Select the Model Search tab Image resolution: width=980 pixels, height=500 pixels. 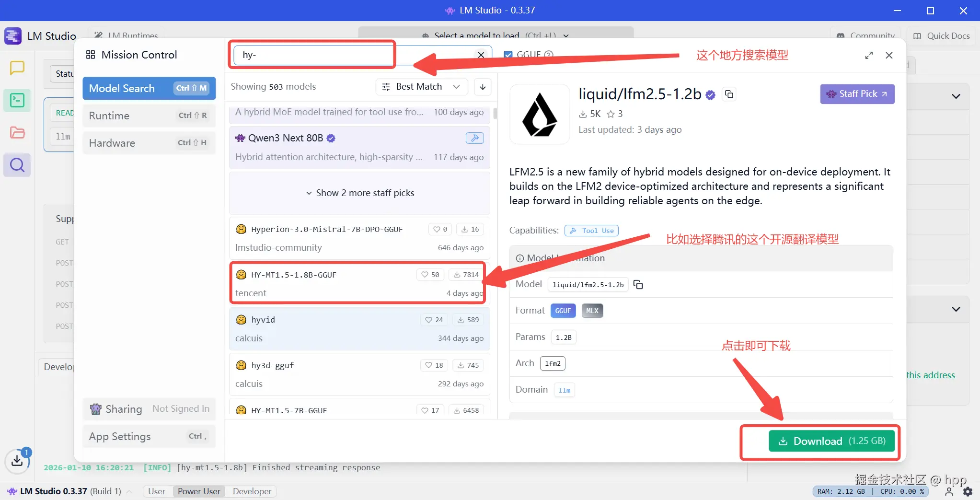pyautogui.click(x=149, y=88)
